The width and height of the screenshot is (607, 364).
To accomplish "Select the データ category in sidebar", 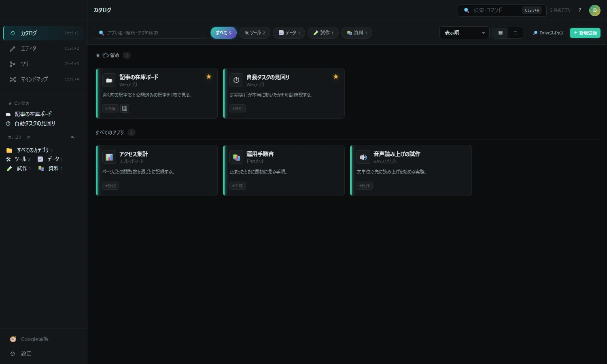I will click(50, 159).
